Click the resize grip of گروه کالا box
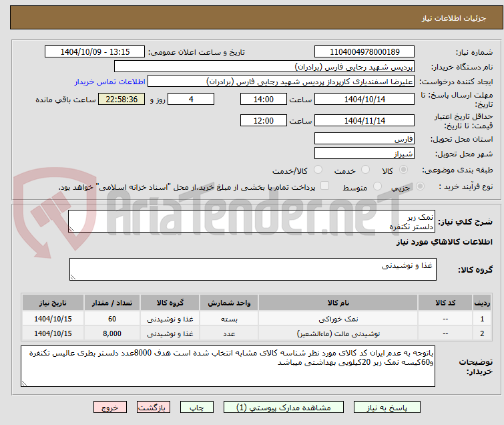504x425 pixels. tap(73, 277)
